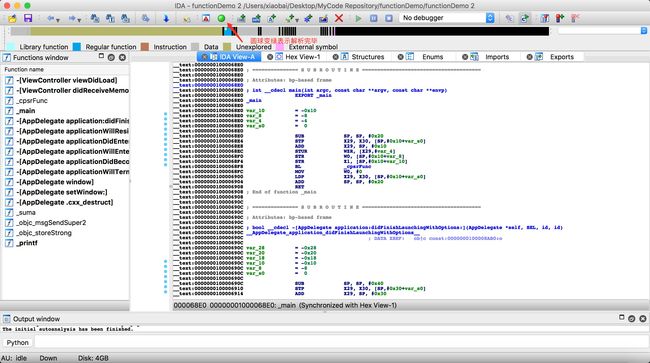Click the _cpsrFunc call in main disassembly
Screen dimensions: 650x363
click(359, 167)
